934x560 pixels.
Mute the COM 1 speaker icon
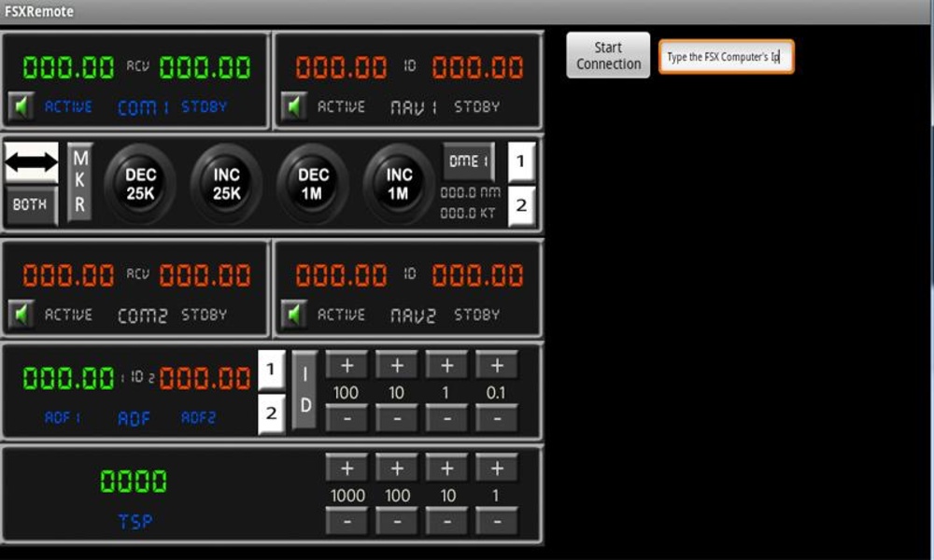(x=21, y=106)
